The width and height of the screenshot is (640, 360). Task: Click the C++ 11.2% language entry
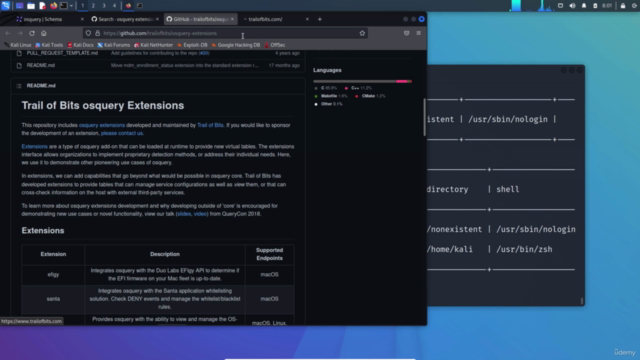(358, 88)
